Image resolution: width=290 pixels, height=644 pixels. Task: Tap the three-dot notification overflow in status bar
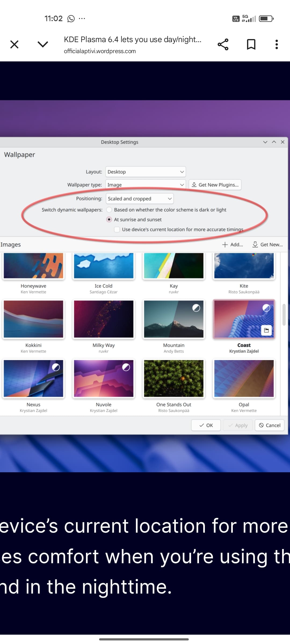(82, 19)
